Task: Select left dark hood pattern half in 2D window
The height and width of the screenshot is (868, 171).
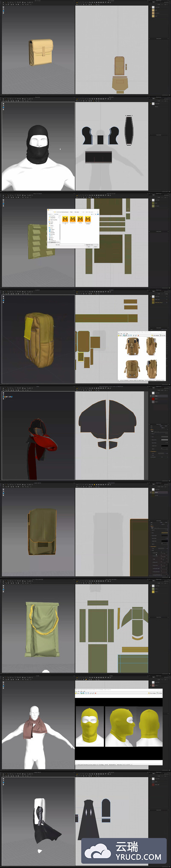Action: [93, 419]
